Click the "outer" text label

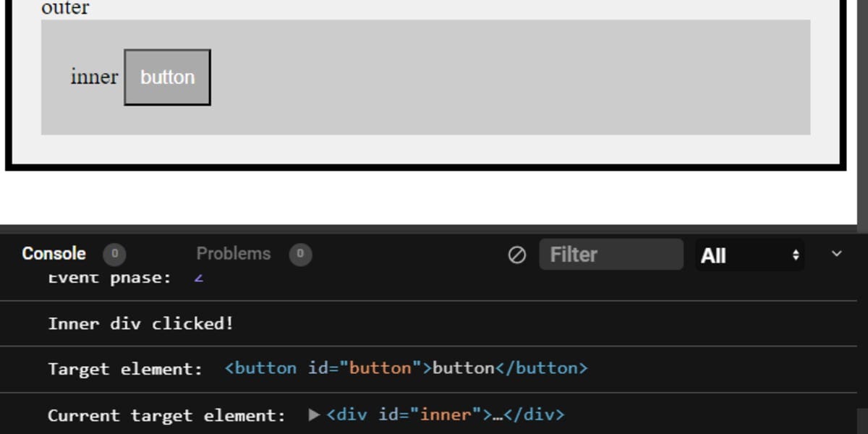[x=65, y=8]
